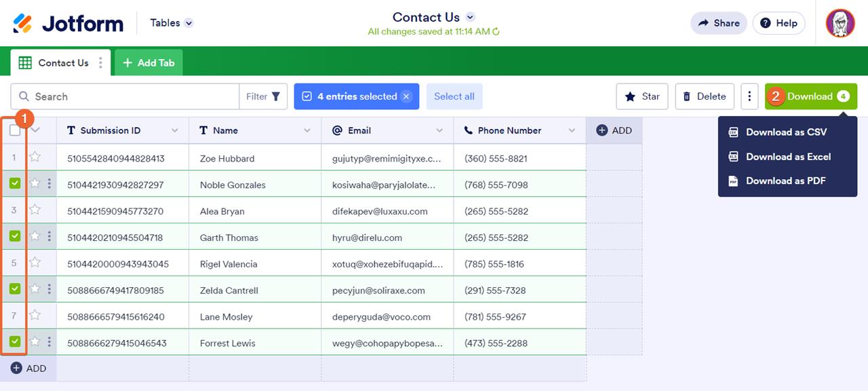The width and height of the screenshot is (868, 391).
Task: Uncheck the Forrest Lewis row checkbox
Action: [15, 341]
